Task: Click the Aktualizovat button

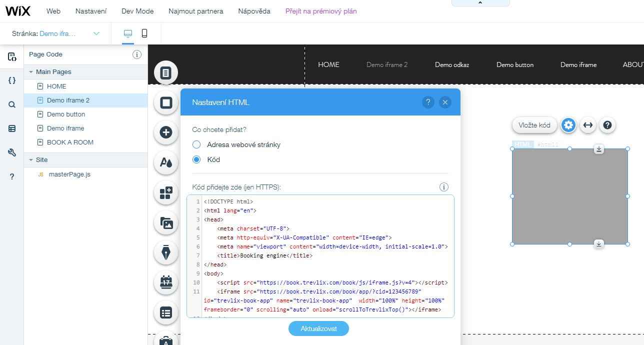Action: coord(318,328)
